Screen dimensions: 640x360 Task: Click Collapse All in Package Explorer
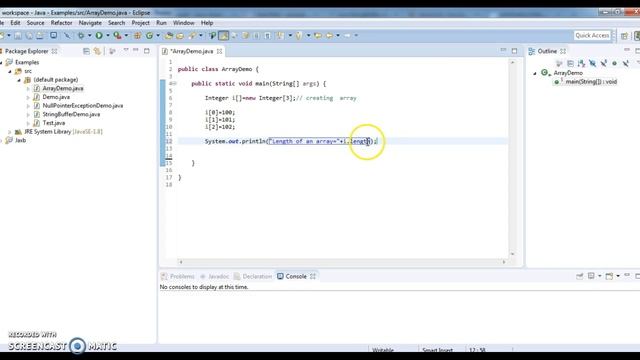pos(86,51)
